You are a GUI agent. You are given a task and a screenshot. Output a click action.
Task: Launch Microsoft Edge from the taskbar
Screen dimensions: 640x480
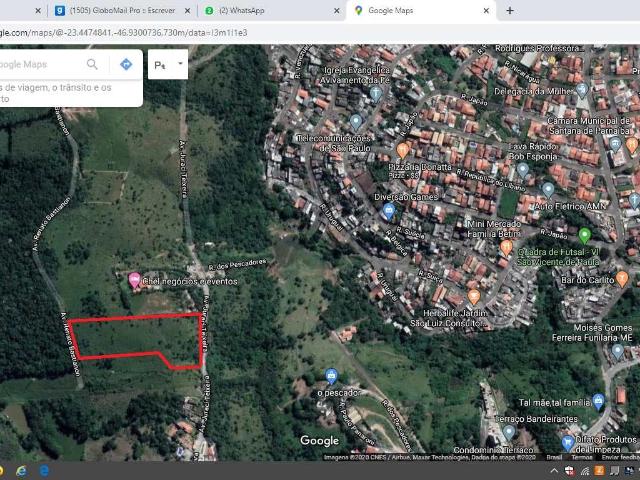point(44,471)
